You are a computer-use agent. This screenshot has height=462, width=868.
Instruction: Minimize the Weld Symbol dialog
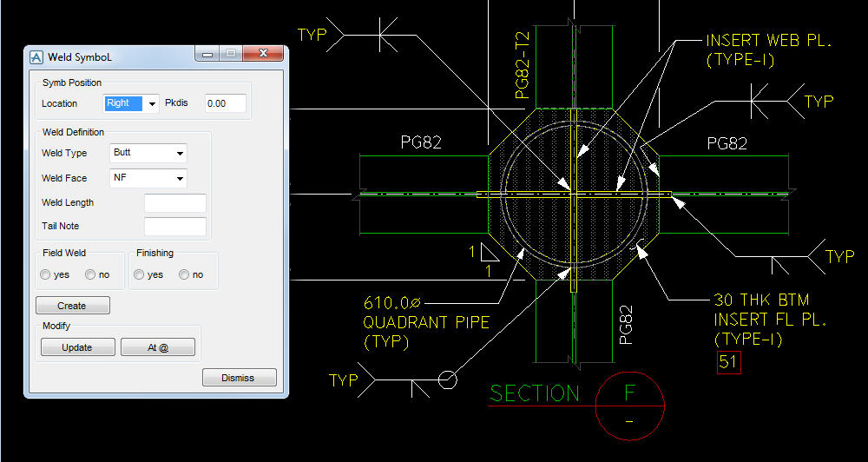(x=207, y=55)
